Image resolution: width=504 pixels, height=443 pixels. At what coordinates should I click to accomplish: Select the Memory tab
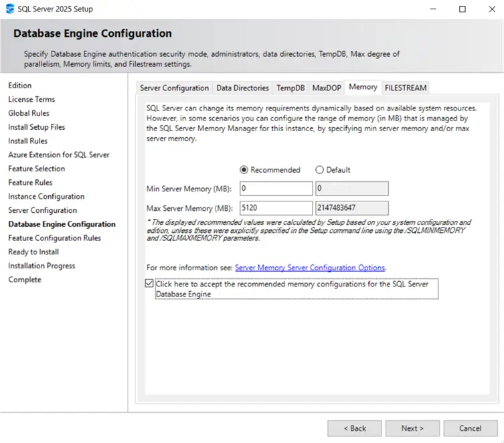[x=363, y=87]
